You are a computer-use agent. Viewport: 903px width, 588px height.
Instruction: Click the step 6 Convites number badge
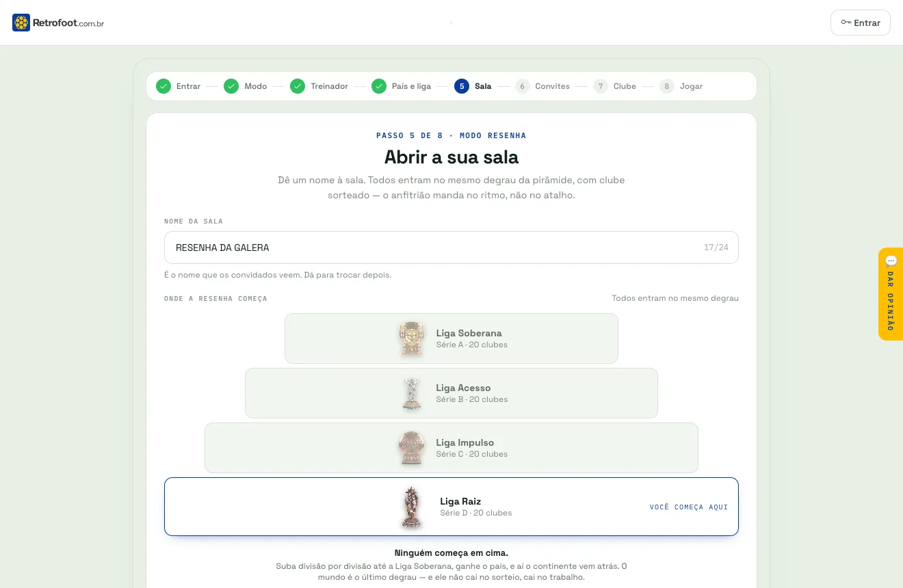[x=523, y=86]
